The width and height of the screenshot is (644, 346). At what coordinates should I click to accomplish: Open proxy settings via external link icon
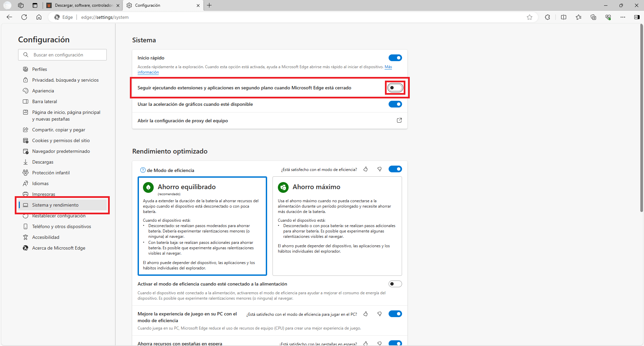pyautogui.click(x=399, y=120)
